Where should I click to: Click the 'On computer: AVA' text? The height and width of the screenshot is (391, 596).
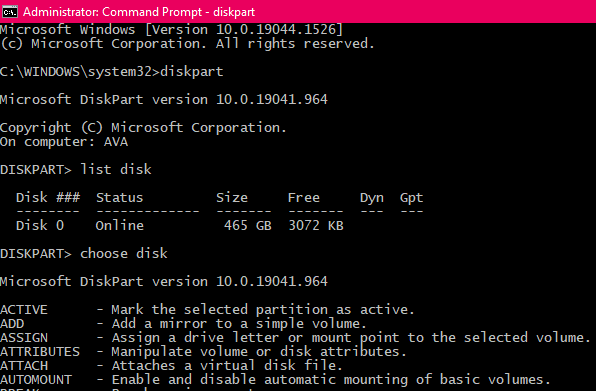point(64,142)
